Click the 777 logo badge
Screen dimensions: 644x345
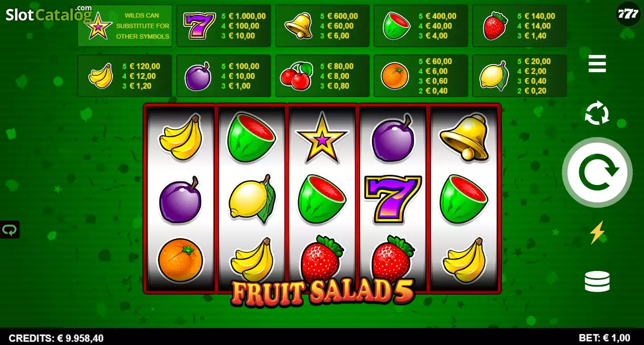pos(628,14)
